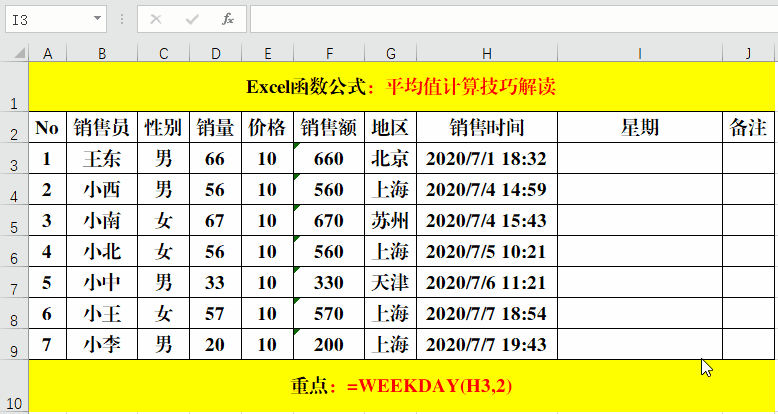Select row 5 header
The height and width of the screenshot is (414, 778).
pos(14,220)
